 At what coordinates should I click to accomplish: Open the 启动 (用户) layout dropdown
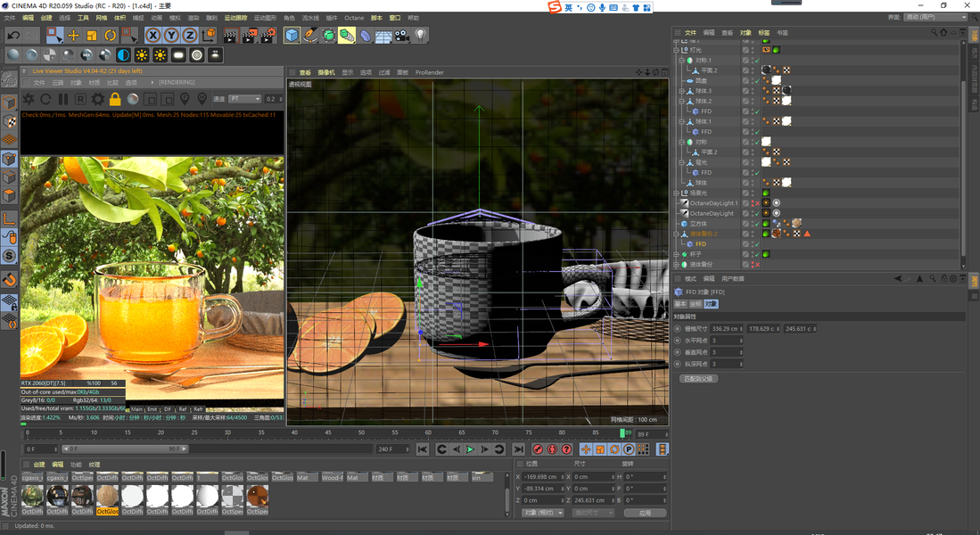pyautogui.click(x=935, y=17)
